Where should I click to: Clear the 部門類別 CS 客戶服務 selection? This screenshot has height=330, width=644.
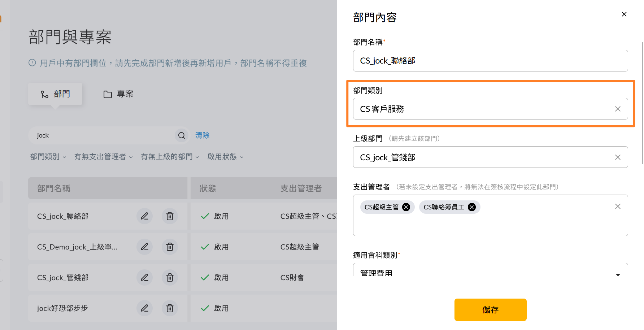(x=618, y=109)
